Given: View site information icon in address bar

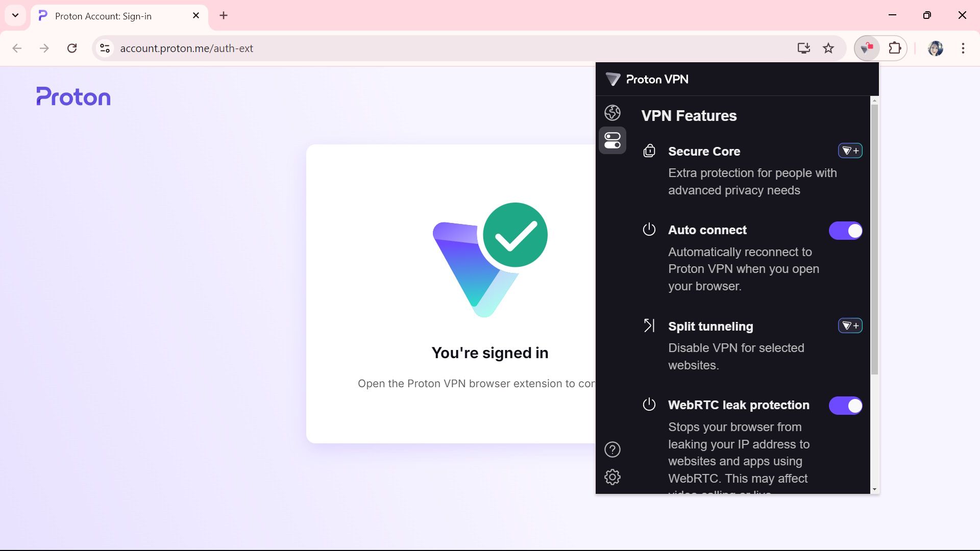Looking at the screenshot, I should pos(105,48).
